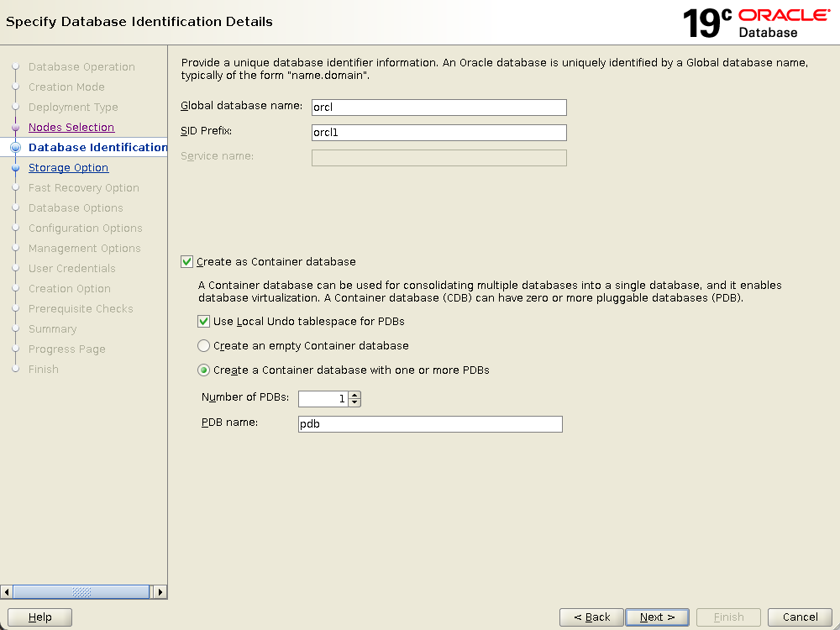Click the PDB name input field
Viewport: 840px width, 630px height.
[x=429, y=424]
